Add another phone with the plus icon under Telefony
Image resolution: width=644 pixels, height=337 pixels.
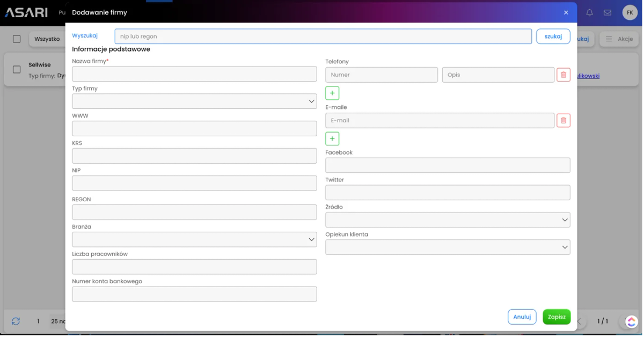[x=332, y=93]
